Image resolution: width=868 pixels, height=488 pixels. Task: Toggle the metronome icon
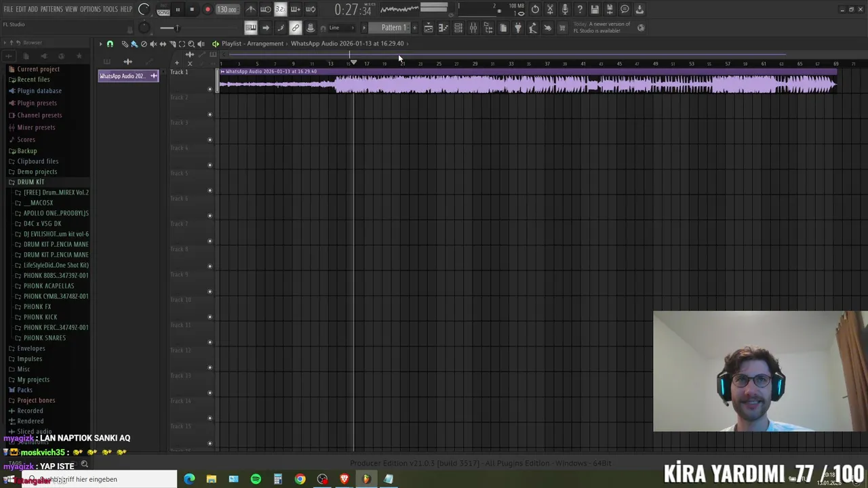coord(250,9)
